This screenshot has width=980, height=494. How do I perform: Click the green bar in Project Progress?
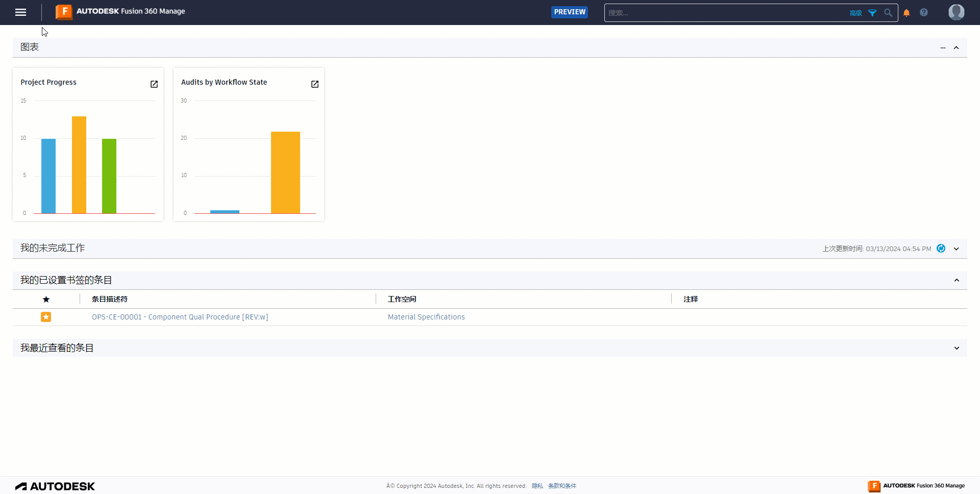(x=109, y=176)
